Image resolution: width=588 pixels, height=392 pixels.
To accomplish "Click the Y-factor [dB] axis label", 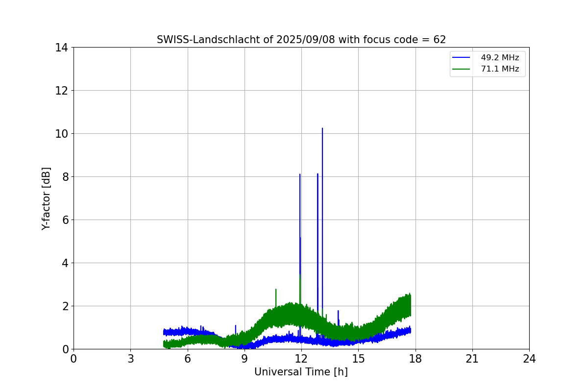I will point(46,198).
